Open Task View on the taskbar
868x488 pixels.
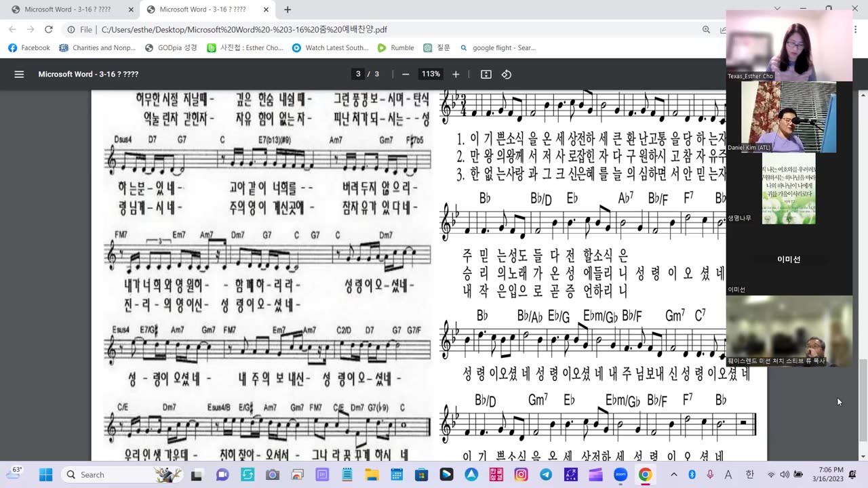click(197, 474)
